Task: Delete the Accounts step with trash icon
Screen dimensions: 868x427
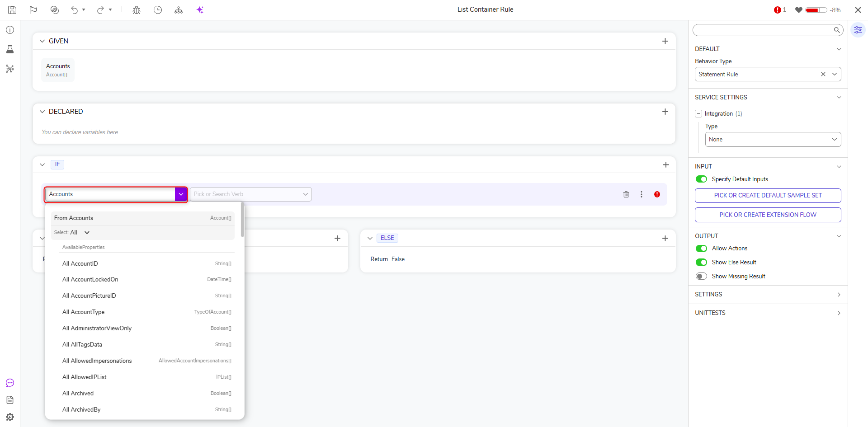Action: pyautogui.click(x=626, y=194)
